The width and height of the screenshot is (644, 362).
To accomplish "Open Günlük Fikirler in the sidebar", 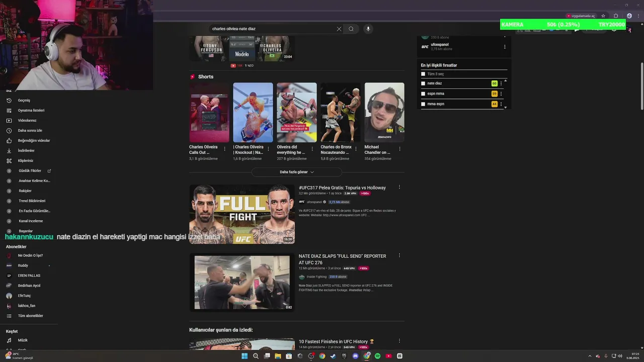I will click(x=30, y=170).
